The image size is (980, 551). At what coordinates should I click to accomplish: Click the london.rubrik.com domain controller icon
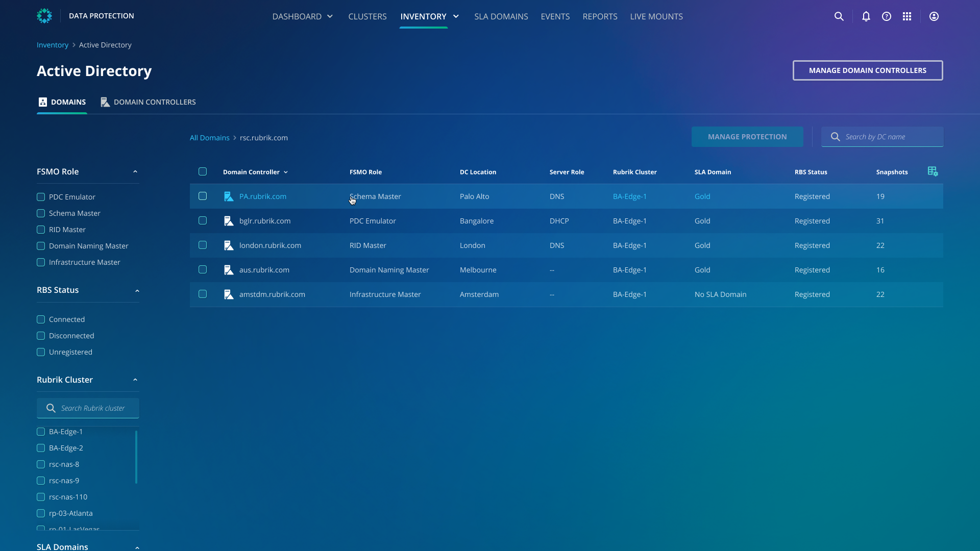tap(229, 245)
